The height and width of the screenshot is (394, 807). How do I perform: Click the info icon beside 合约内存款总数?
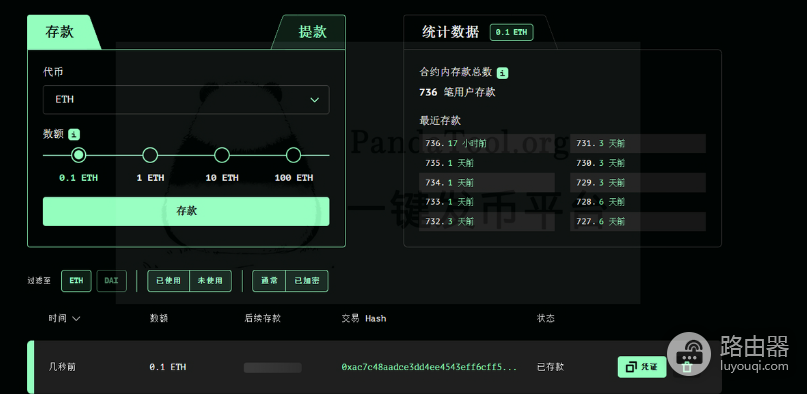pos(503,73)
